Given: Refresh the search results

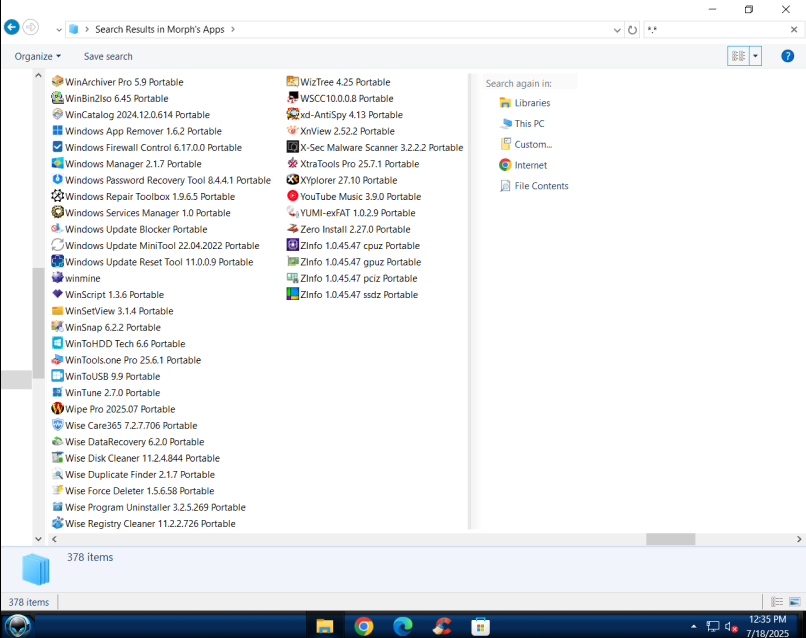Looking at the screenshot, I should point(632,30).
